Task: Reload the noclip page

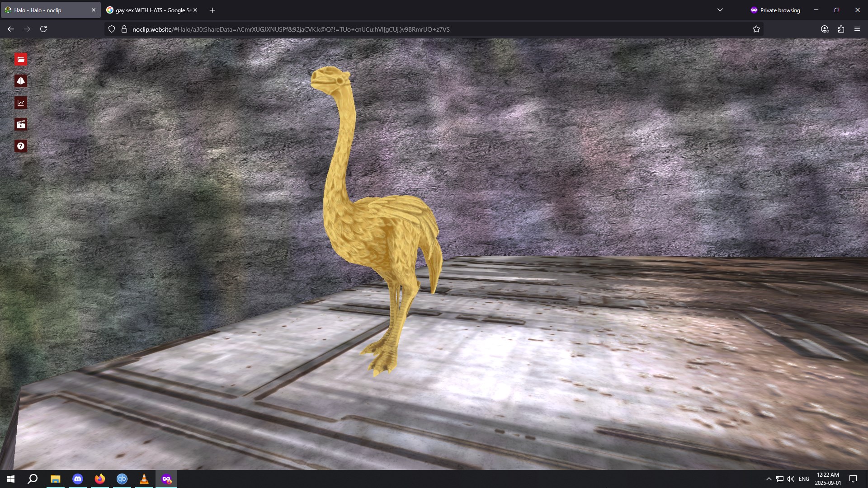Action: [x=43, y=29]
